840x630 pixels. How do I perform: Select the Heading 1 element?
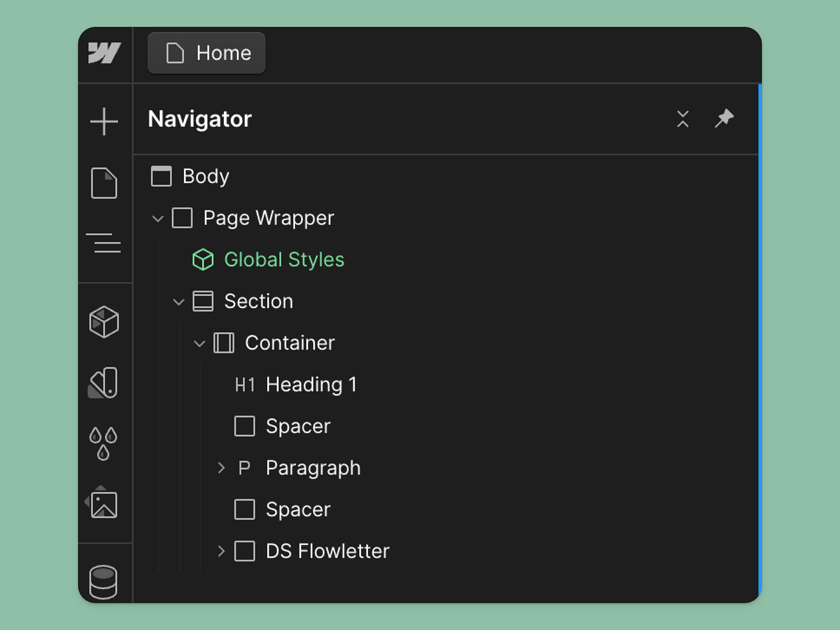[x=311, y=384]
